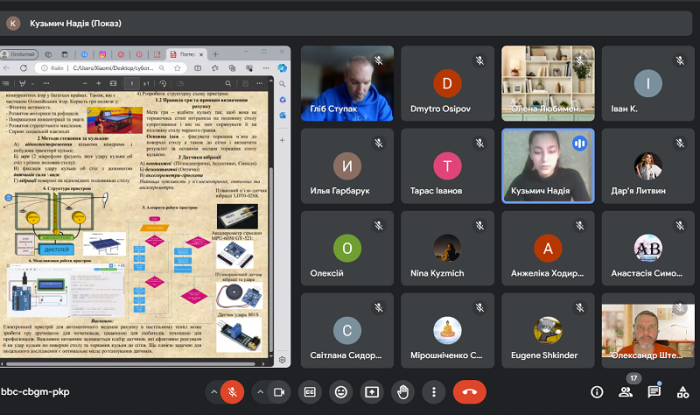This screenshot has height=415, width=700.
Task: Unmute the microphone button
Action: click(x=233, y=392)
